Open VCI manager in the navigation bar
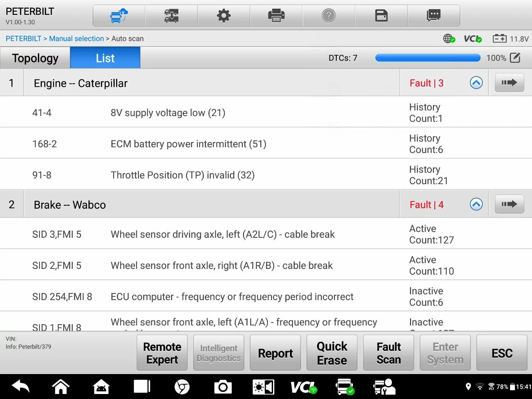 click(x=304, y=387)
